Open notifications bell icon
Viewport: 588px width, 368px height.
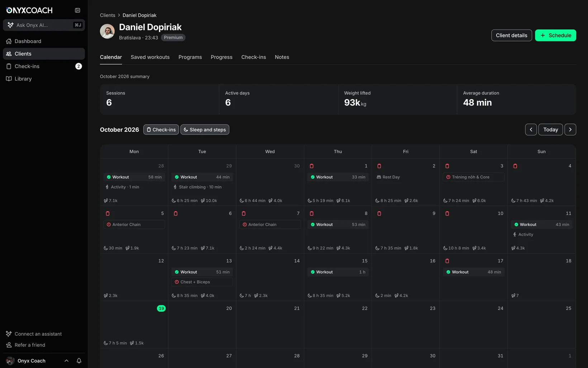coord(79,361)
